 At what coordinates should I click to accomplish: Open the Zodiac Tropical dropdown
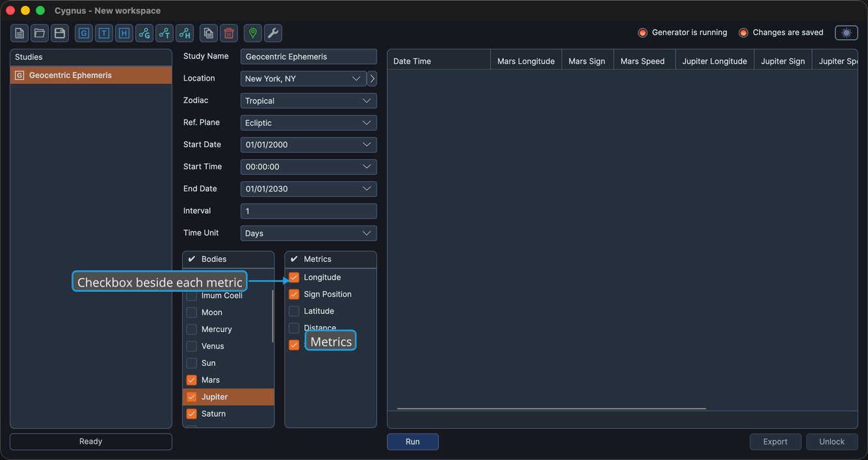point(308,101)
